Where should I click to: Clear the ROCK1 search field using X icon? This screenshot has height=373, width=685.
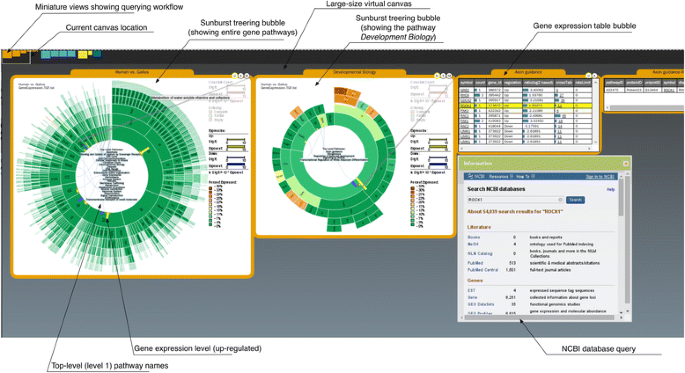click(x=560, y=200)
